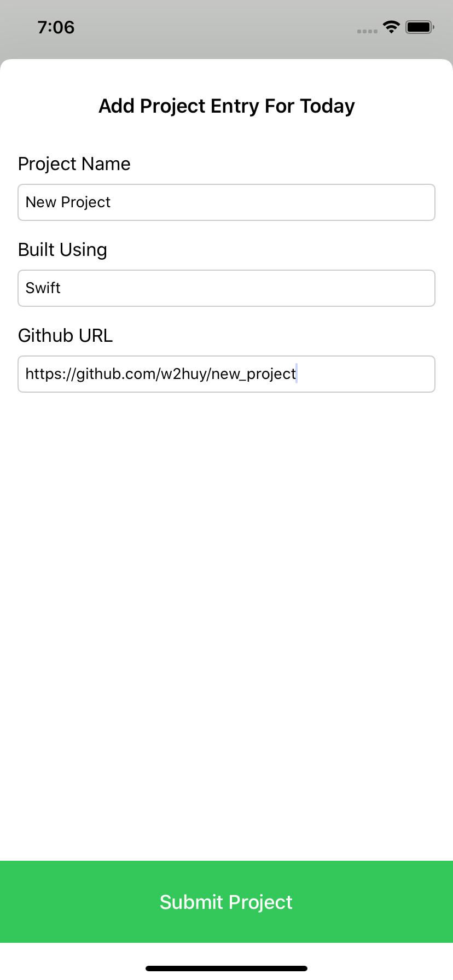The image size is (453, 980).
Task: Select the 'Add Project Entry For Today' heading
Action: click(226, 106)
